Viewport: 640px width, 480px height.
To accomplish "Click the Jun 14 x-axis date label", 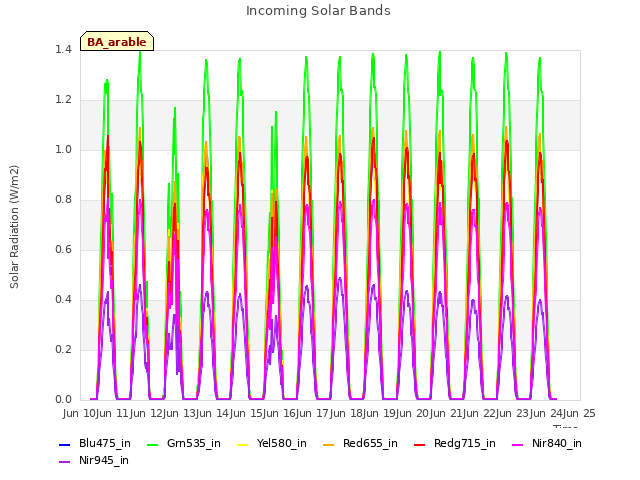I will [213, 413].
